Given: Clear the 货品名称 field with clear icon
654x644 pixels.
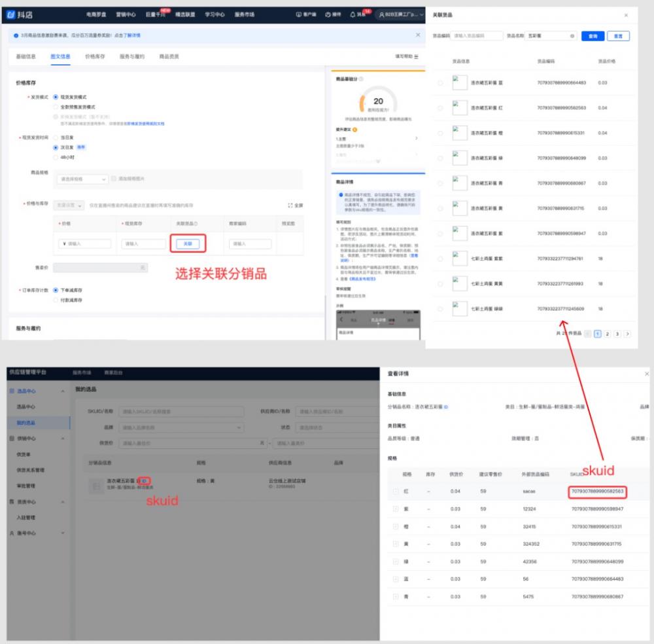Looking at the screenshot, I should click(572, 36).
